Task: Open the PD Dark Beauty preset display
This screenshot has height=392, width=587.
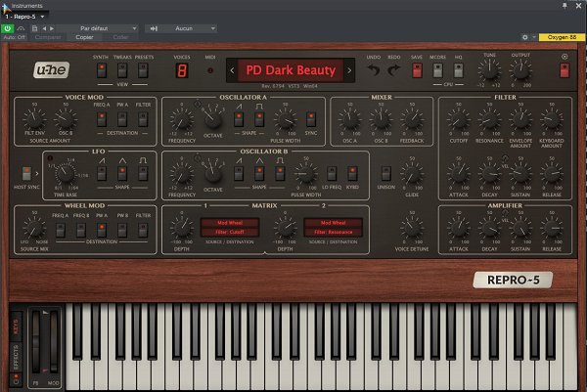Action: click(291, 70)
